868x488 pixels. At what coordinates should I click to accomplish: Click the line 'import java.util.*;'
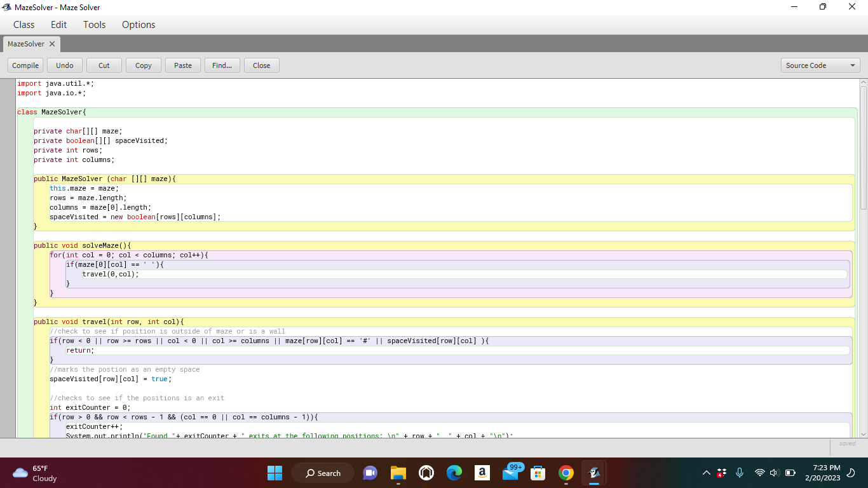click(56, 83)
